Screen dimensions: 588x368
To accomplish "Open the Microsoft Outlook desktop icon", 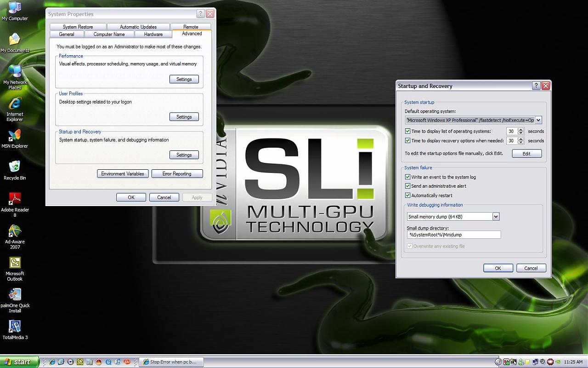I will [x=15, y=263].
